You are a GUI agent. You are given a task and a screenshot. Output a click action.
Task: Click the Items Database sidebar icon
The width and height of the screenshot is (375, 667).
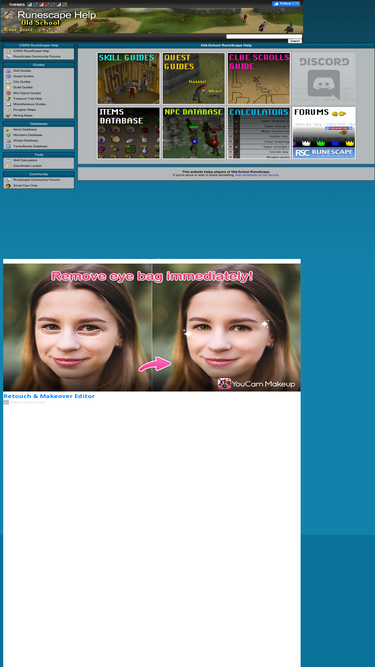point(8,129)
